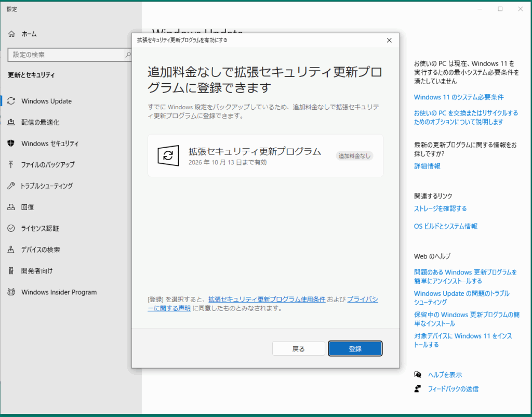Click the ファイルのバックアップ upload arrow icon

click(x=11, y=165)
